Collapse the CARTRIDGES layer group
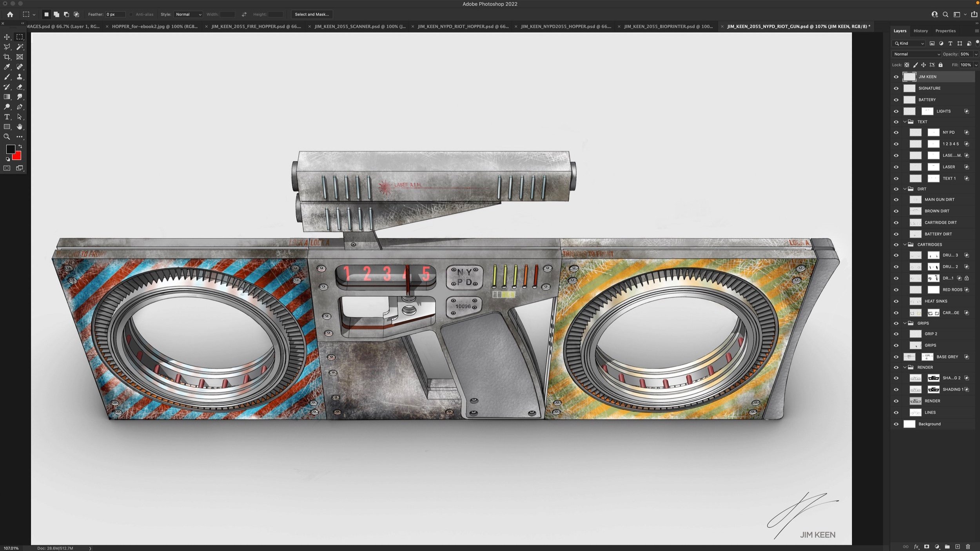The height and width of the screenshot is (551, 980). [x=905, y=245]
